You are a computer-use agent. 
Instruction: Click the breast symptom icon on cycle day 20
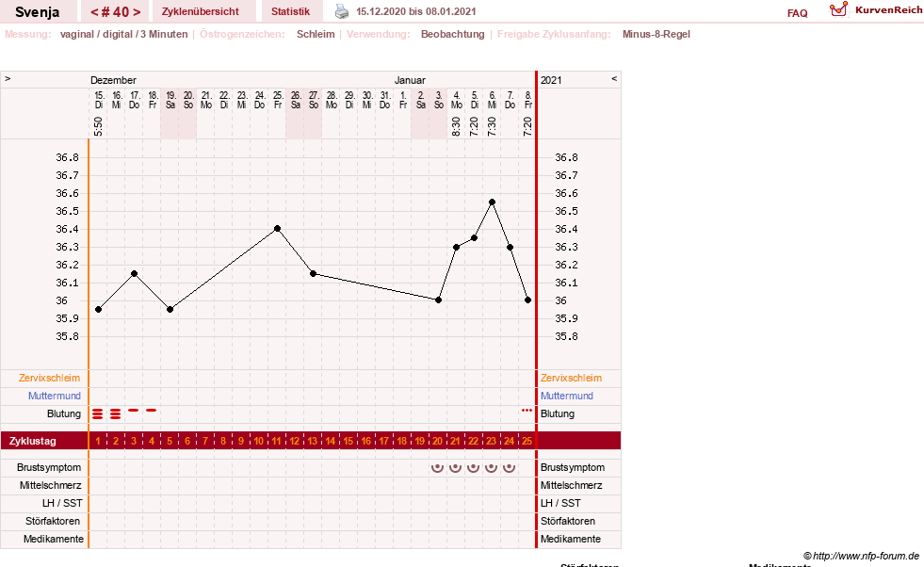tap(437, 467)
